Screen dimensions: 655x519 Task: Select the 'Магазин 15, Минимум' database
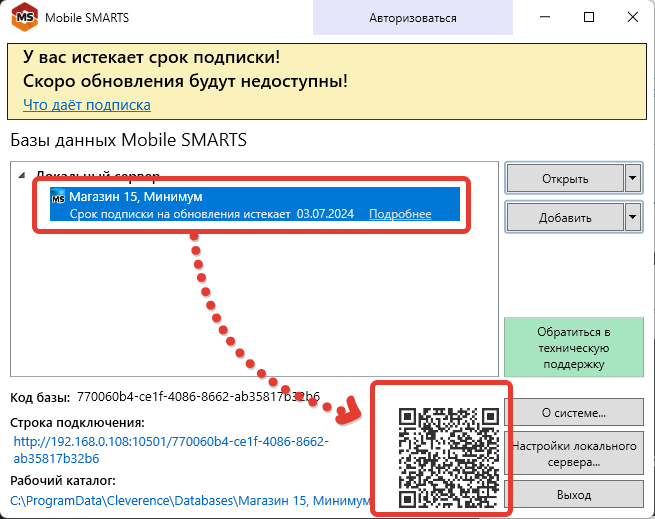click(136, 196)
